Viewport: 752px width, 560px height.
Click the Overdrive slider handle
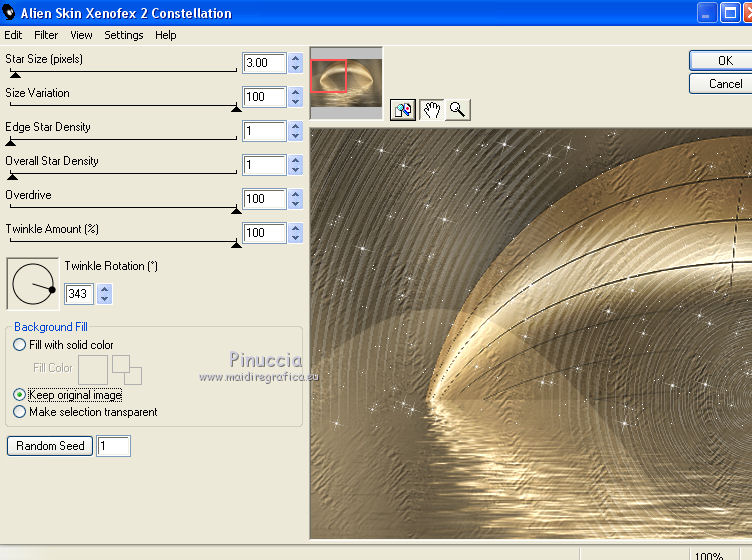click(x=236, y=211)
